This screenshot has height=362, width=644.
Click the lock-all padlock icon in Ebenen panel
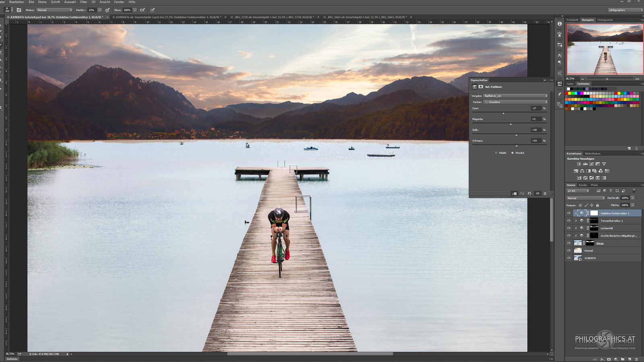(x=597, y=205)
